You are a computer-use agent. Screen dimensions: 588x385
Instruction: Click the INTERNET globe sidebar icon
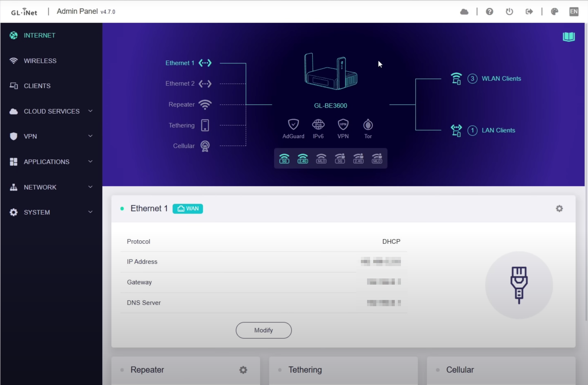14,35
